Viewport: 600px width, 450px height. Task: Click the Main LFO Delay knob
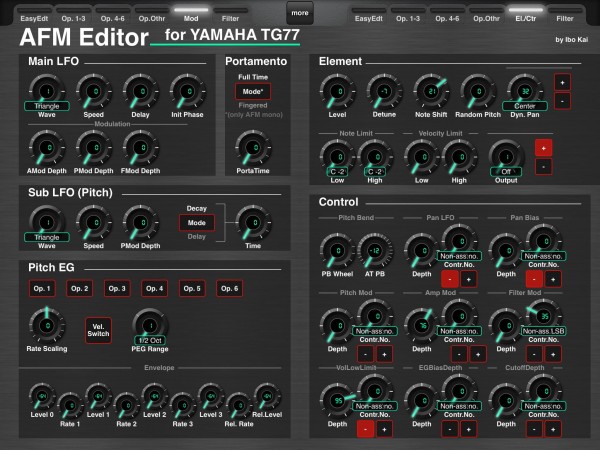(x=140, y=92)
